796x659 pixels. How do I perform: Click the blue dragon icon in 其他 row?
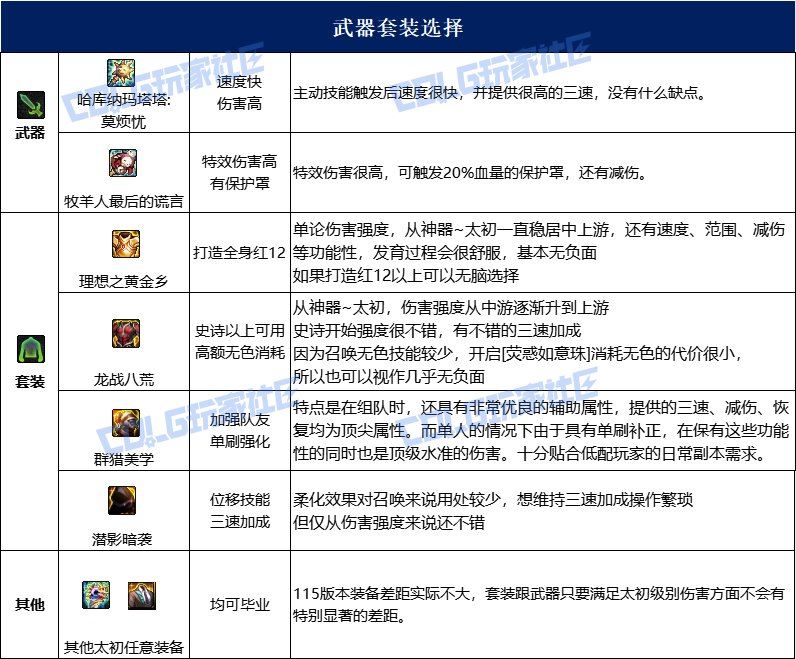click(96, 595)
